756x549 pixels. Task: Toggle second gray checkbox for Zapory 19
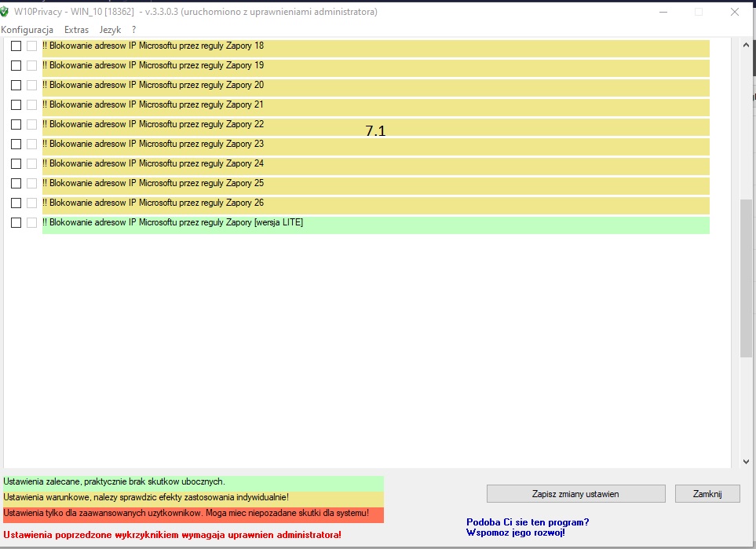point(32,66)
